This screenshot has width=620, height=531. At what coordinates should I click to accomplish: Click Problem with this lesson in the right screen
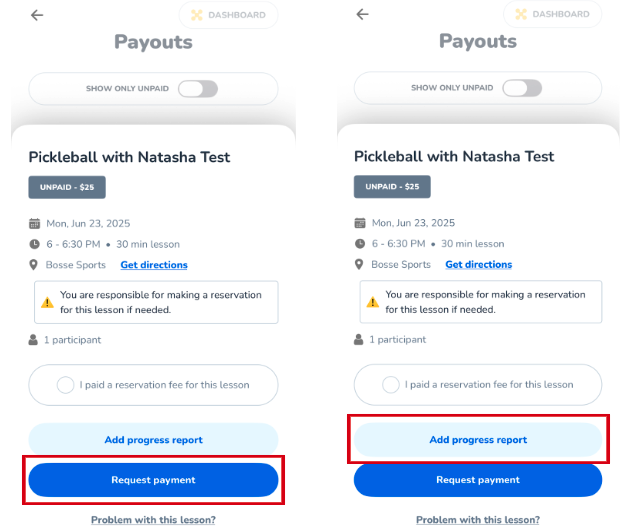coord(478,520)
